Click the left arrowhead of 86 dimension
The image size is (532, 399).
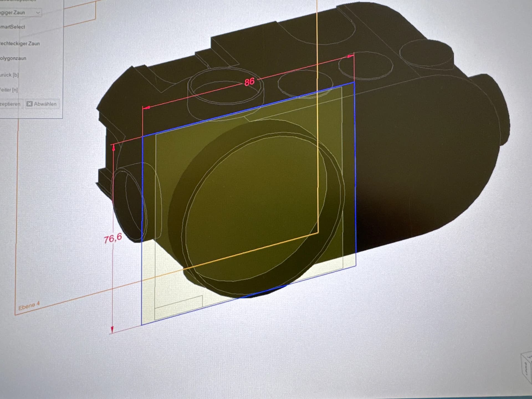coord(147,107)
